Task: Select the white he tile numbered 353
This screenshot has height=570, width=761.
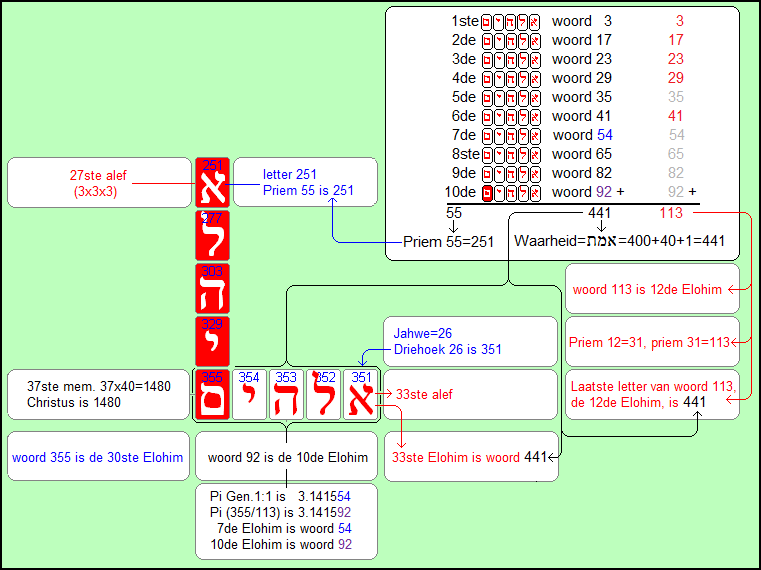Action: [287, 394]
